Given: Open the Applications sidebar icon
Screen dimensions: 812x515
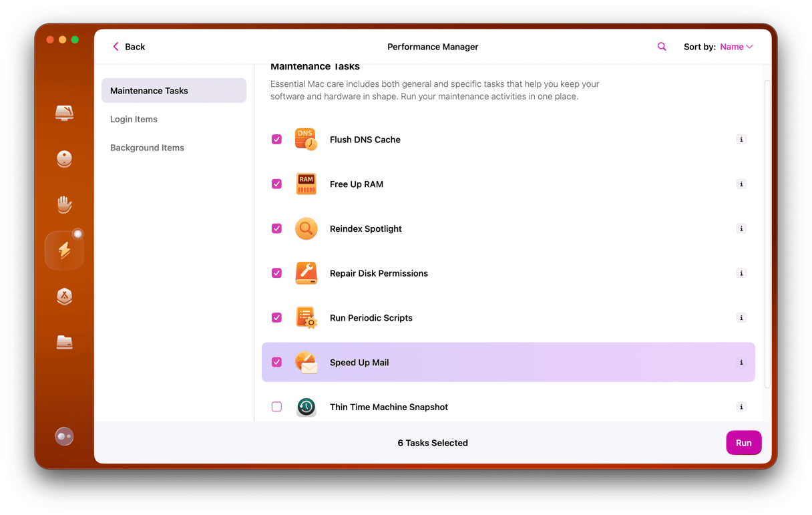Looking at the screenshot, I should pos(64,297).
